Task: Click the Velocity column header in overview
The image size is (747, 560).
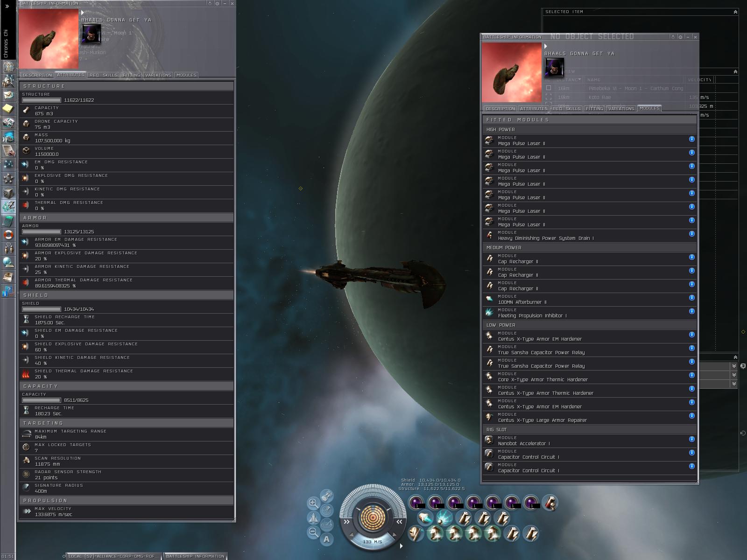Action: (x=699, y=80)
